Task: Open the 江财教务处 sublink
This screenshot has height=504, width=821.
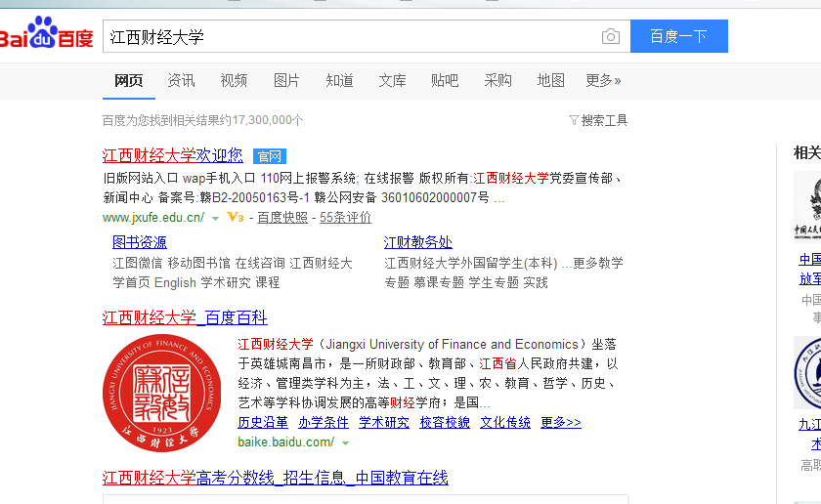Action: 418,242
